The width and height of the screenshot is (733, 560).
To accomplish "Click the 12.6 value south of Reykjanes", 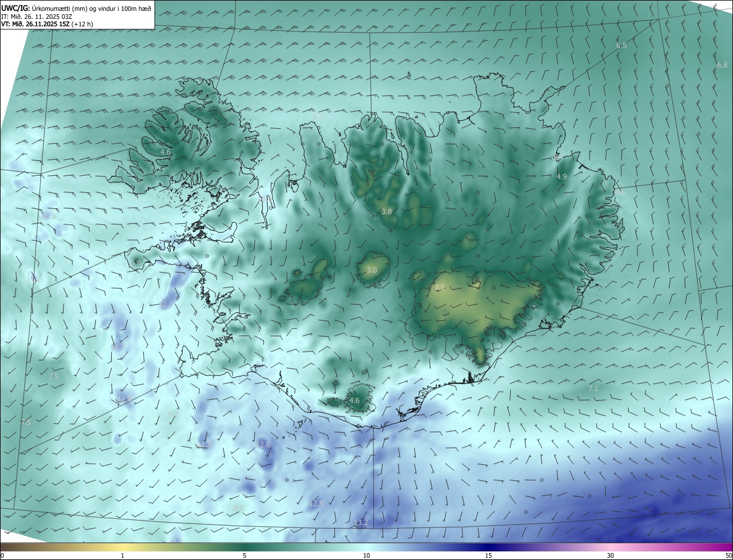I will pyautogui.click(x=263, y=444).
